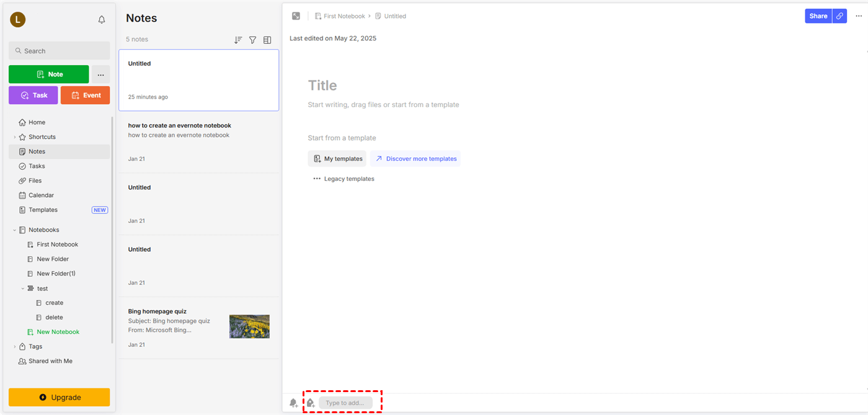Create a new Note
Screen dimensions: 868x415
coord(49,74)
